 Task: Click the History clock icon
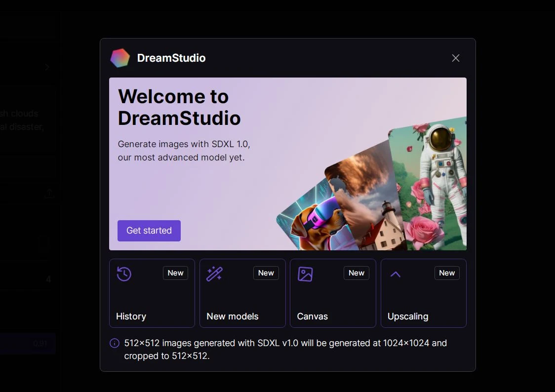click(124, 274)
